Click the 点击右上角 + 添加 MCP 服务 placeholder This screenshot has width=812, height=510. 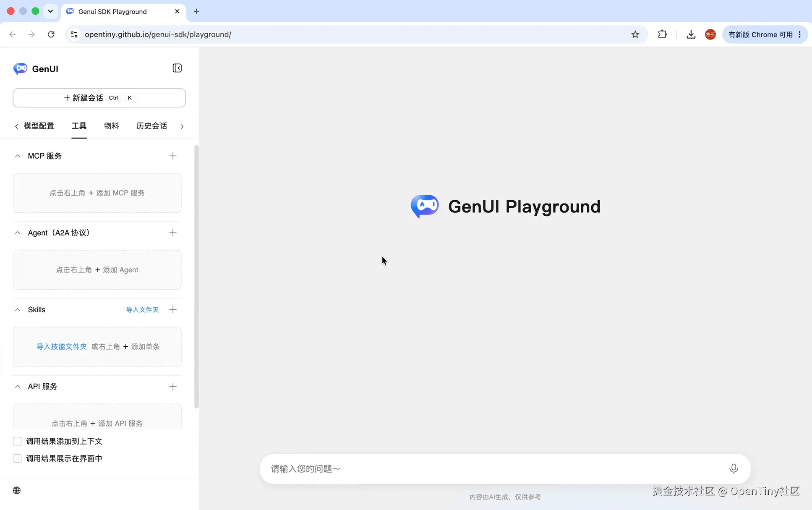point(97,193)
